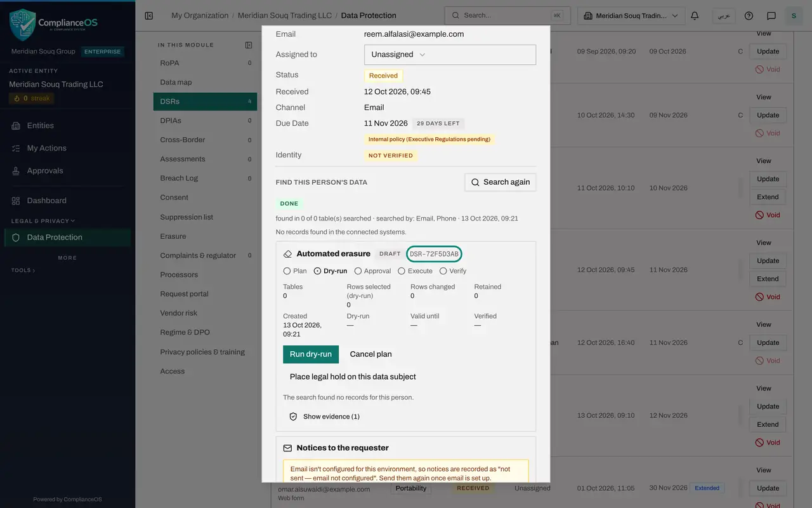The image size is (812, 508).
Task: Click the Search again button
Action: [x=500, y=182]
